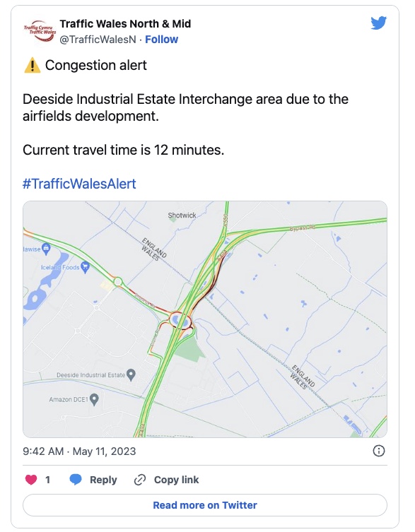This screenshot has width=415, height=532.
Task: Open the @TrafficWalesN handle
Action: coord(98,40)
